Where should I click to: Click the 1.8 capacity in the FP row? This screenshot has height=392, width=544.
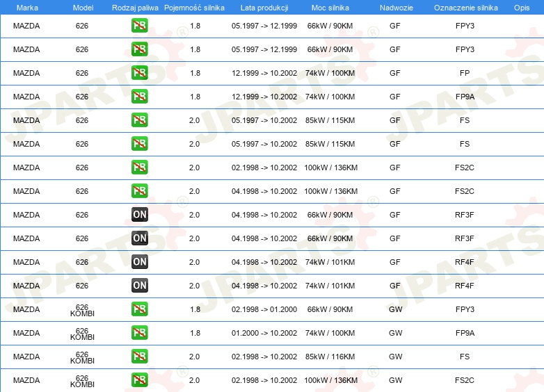(195, 73)
